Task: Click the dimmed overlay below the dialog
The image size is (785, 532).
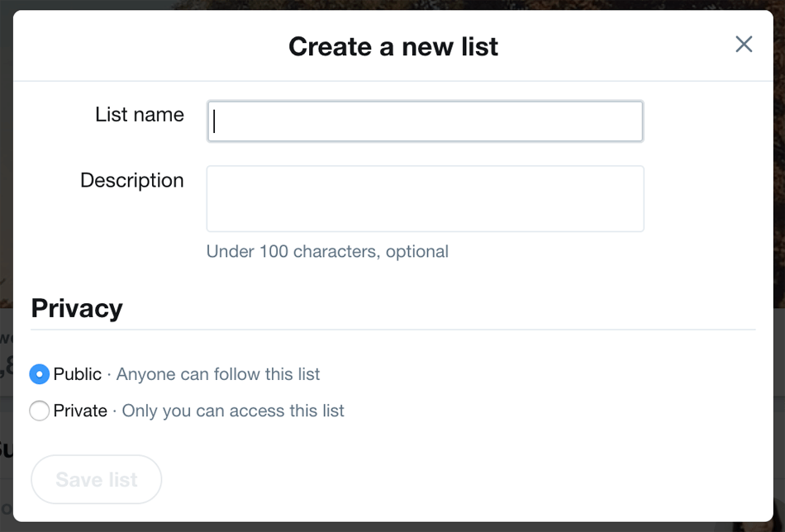Action: coord(392,527)
